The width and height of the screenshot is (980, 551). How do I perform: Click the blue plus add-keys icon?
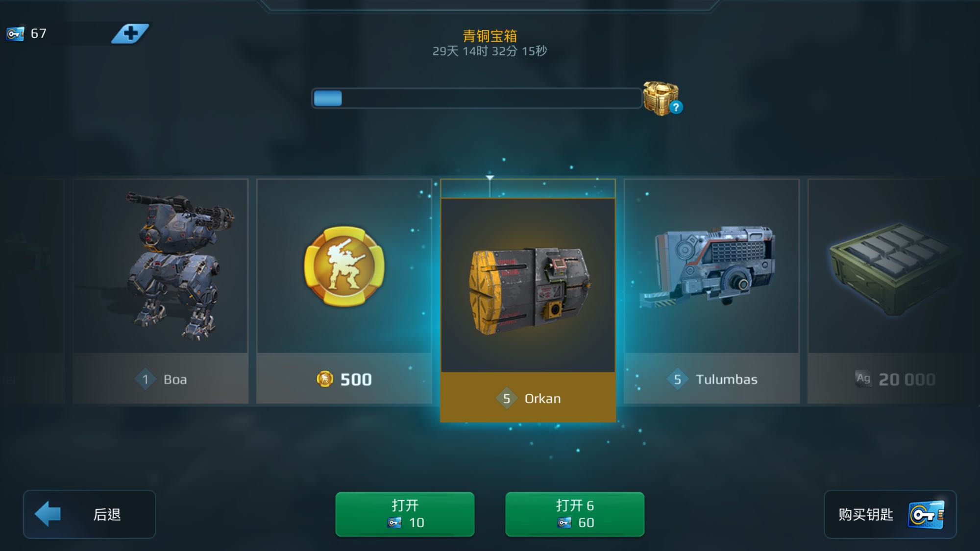[x=130, y=34]
